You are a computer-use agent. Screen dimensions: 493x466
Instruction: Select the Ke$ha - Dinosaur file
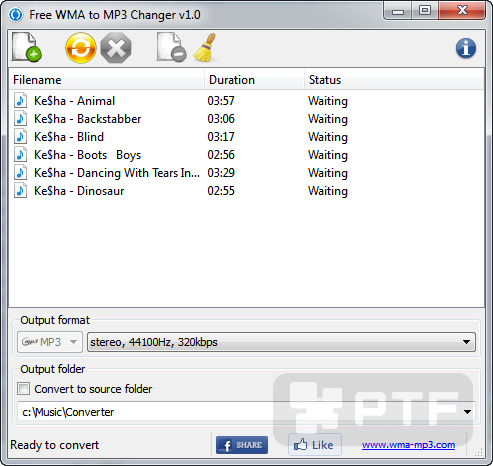coord(79,191)
